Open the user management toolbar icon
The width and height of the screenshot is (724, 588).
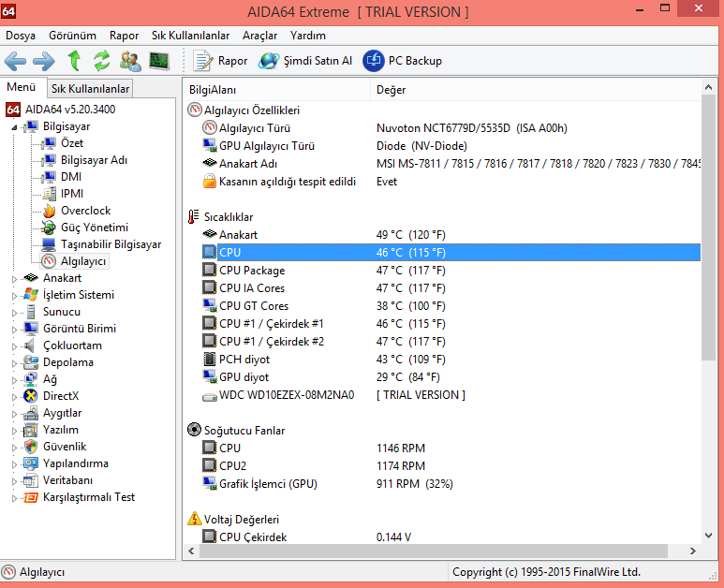coord(130,61)
